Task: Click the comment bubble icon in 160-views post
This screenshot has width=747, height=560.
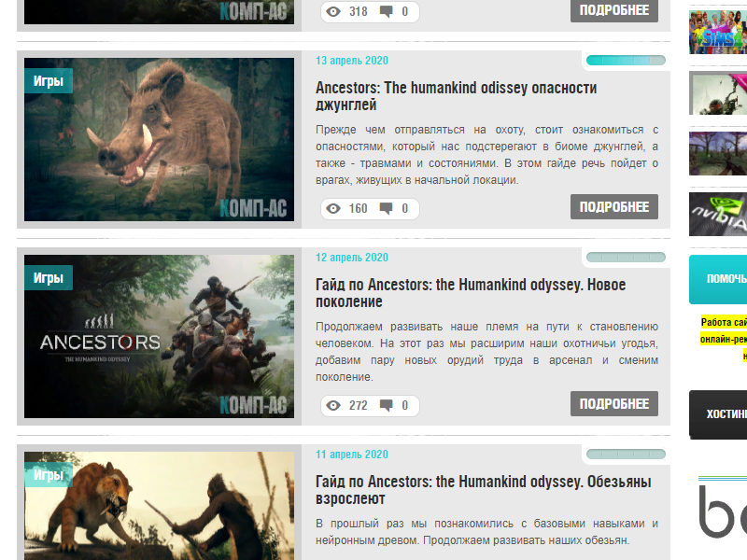Action: pos(386,208)
